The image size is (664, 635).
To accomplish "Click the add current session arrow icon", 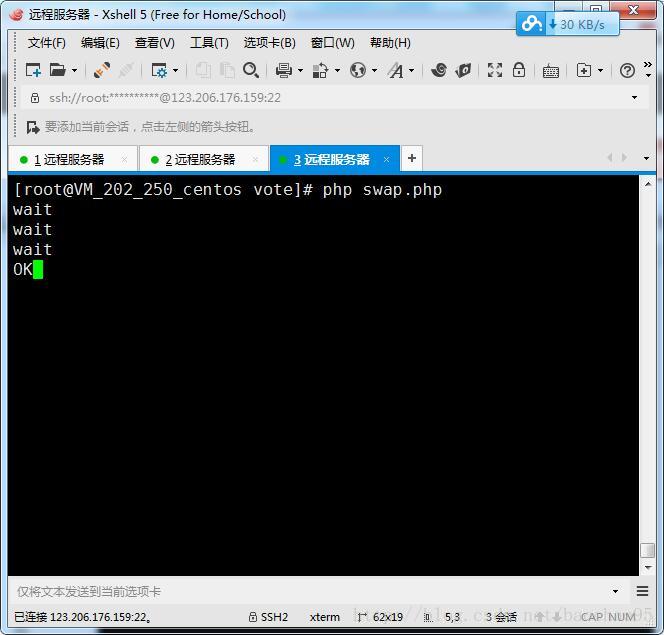I will (x=33, y=127).
